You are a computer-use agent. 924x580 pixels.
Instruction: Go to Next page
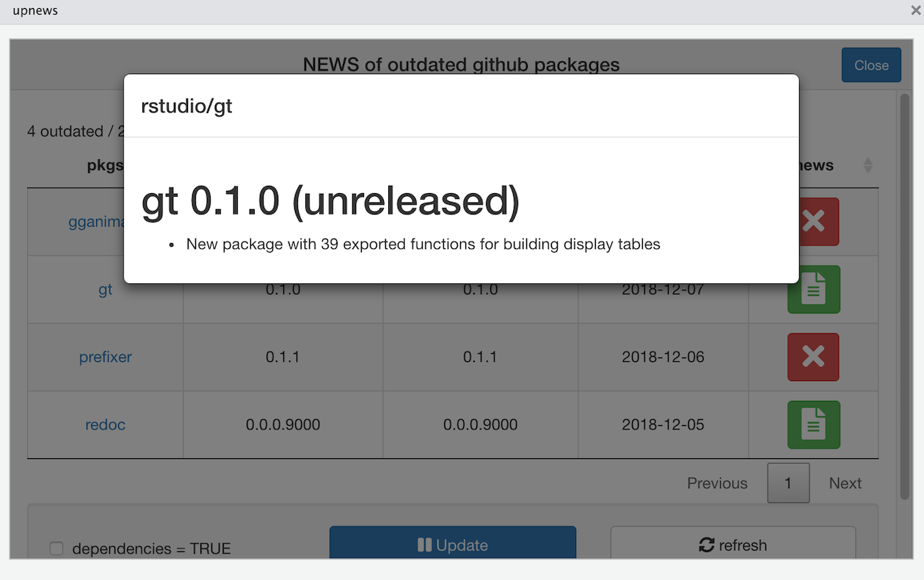(845, 483)
